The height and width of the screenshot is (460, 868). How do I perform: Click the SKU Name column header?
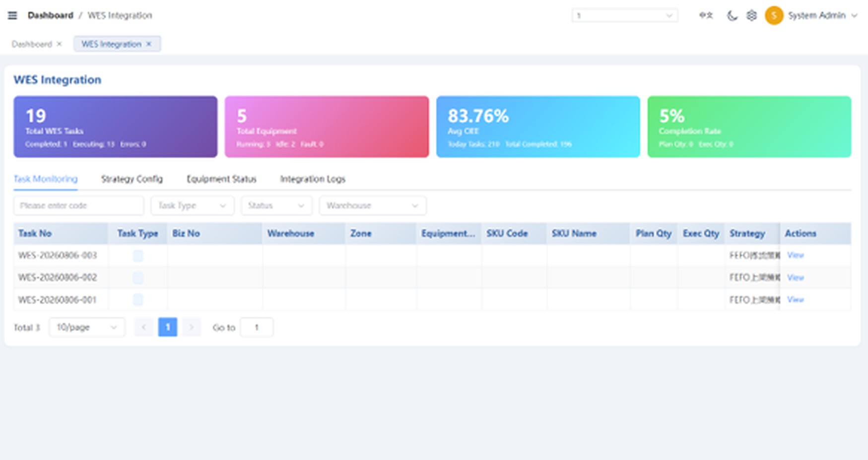coord(589,233)
